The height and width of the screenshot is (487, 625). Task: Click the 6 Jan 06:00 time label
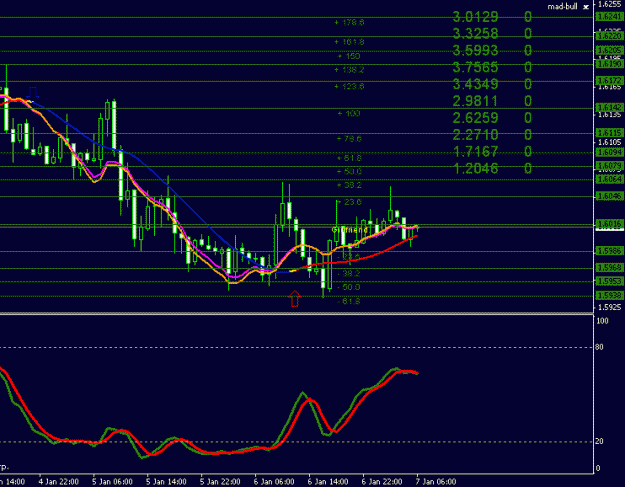(x=274, y=482)
